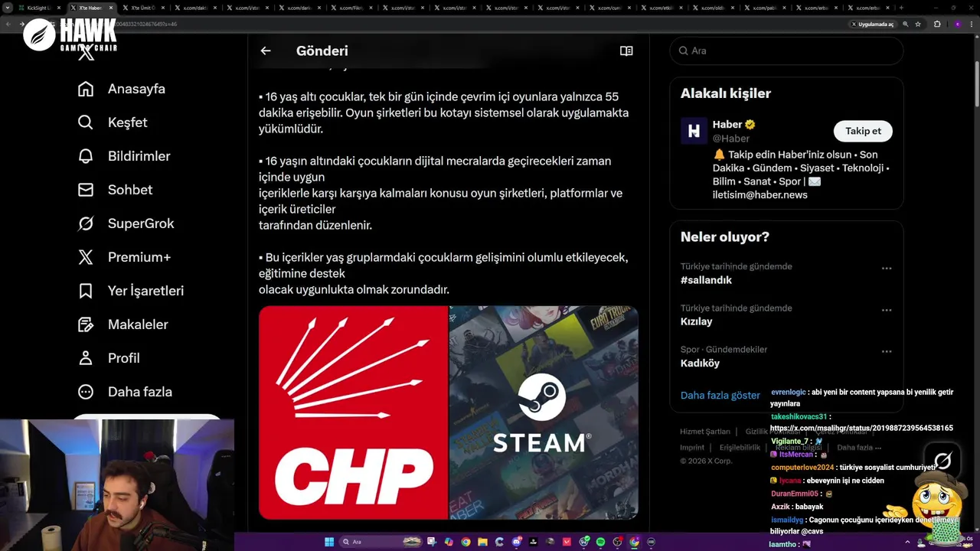Open Anasayfa in the X sidebar
980x551 pixels.
pyautogui.click(x=122, y=89)
